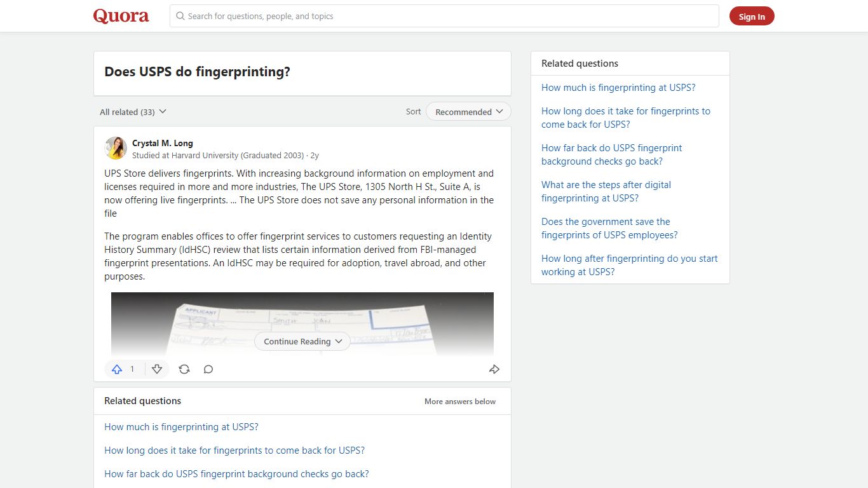Open the Quora logo home link
Image resolution: width=868 pixels, height=488 pixels.
[121, 16]
